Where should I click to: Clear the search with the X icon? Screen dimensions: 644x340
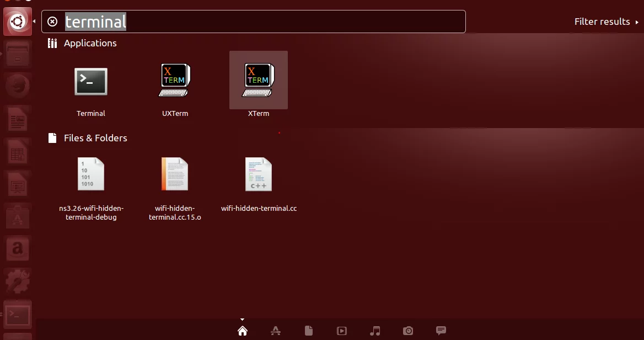click(x=52, y=22)
